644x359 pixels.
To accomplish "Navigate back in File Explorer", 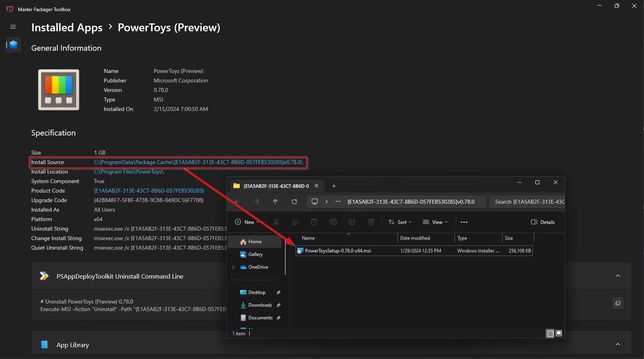I will click(237, 202).
